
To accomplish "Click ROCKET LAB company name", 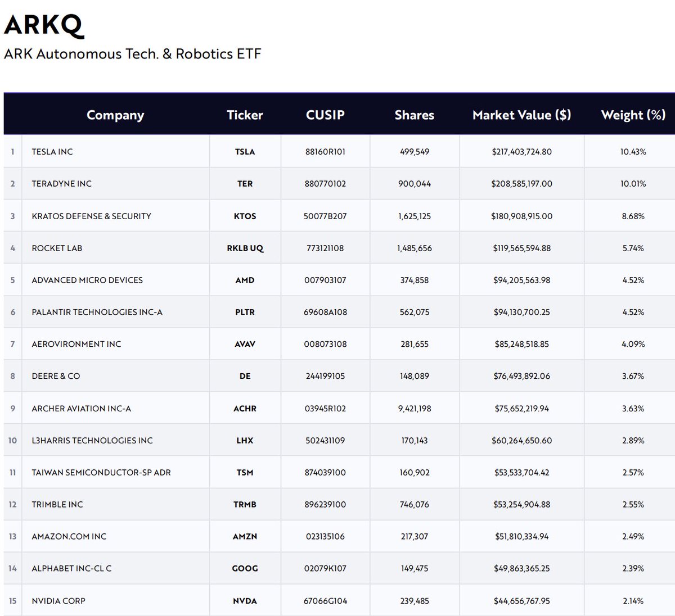I will point(57,248).
